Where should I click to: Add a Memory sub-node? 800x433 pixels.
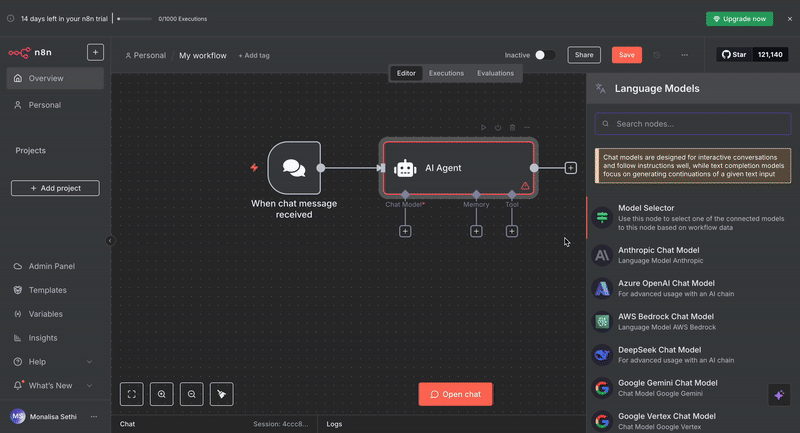coord(476,232)
